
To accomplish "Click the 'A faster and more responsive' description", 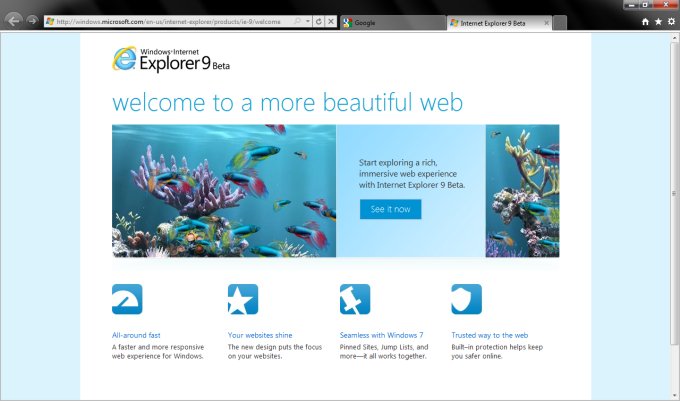I will (x=158, y=352).
